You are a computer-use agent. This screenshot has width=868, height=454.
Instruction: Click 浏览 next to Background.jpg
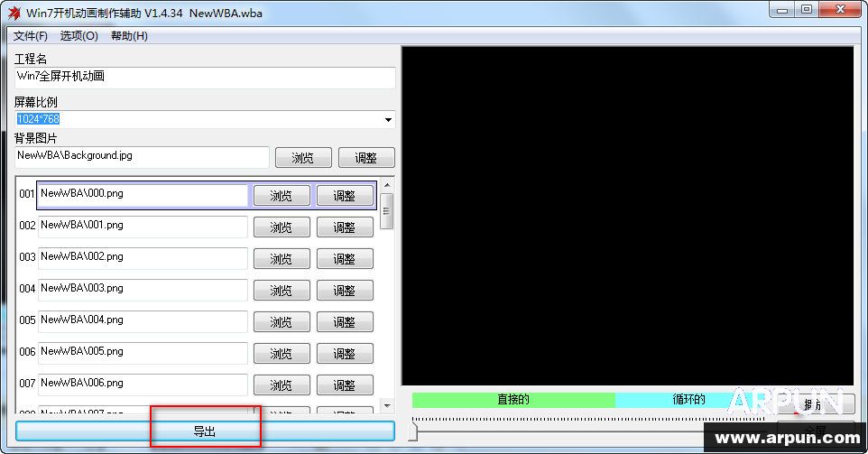[303, 158]
